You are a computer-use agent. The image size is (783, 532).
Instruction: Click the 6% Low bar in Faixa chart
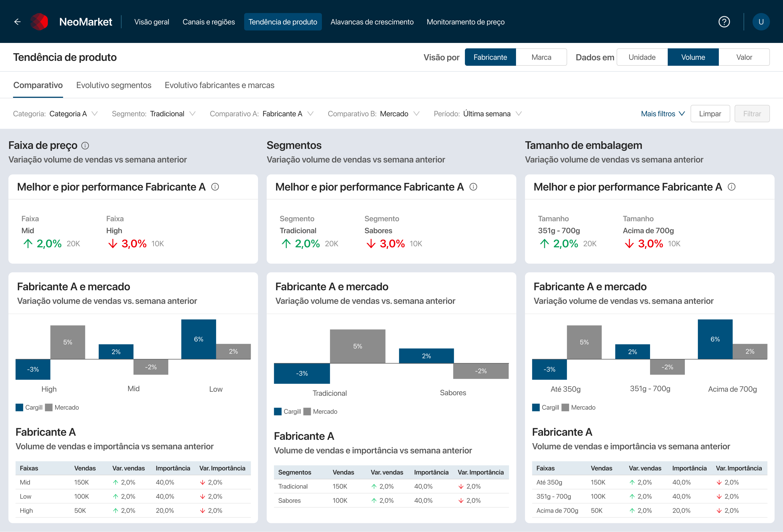[198, 339]
